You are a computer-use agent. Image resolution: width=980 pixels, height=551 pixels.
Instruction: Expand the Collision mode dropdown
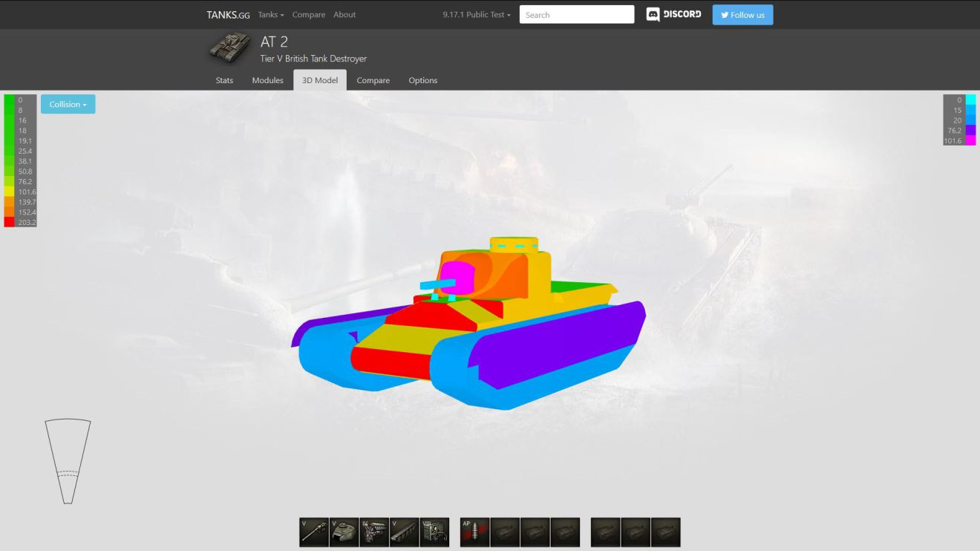pos(68,105)
